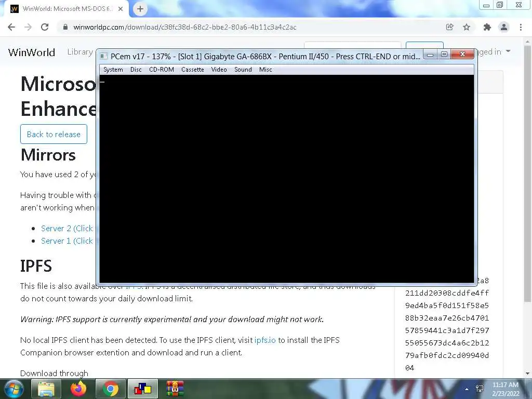Open the CD-ROM menu in PCem
This screenshot has width=532, height=399.
[x=162, y=70]
